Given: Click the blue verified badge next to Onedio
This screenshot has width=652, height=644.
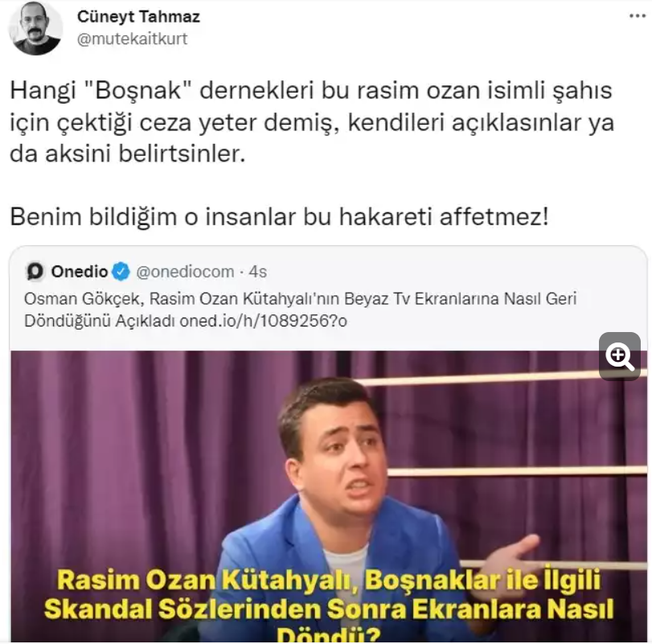Looking at the screenshot, I should (121, 272).
